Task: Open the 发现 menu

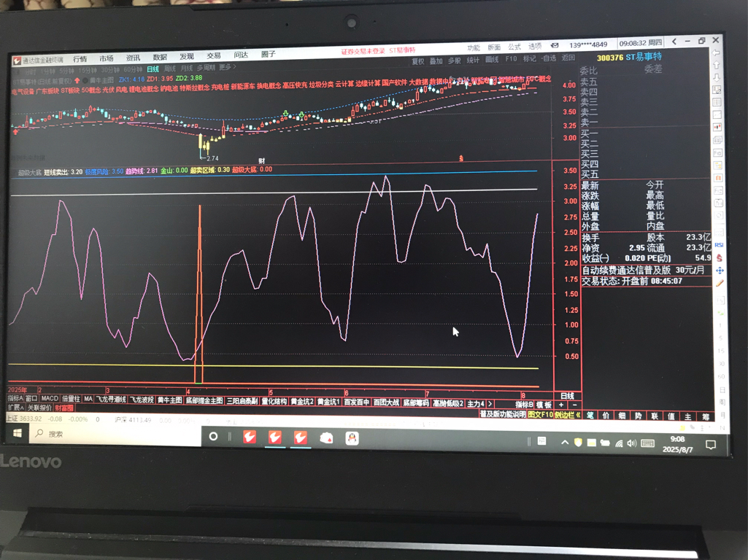Action: point(187,56)
